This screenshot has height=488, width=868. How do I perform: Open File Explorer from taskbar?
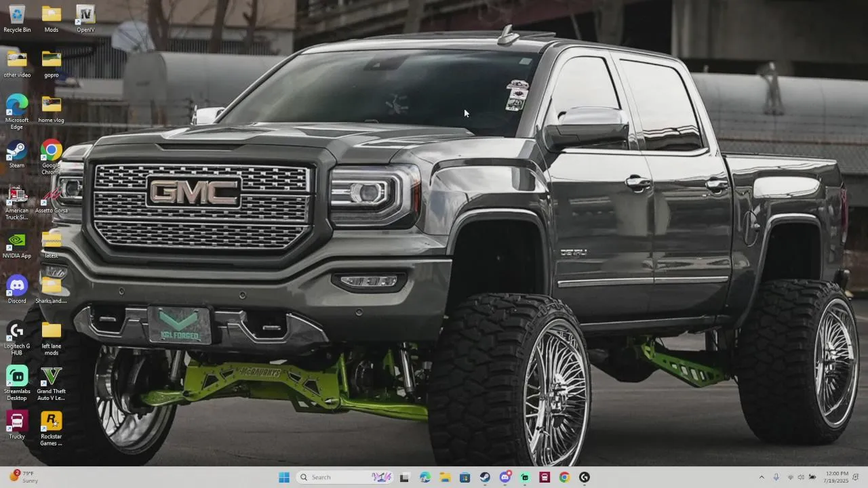click(445, 477)
